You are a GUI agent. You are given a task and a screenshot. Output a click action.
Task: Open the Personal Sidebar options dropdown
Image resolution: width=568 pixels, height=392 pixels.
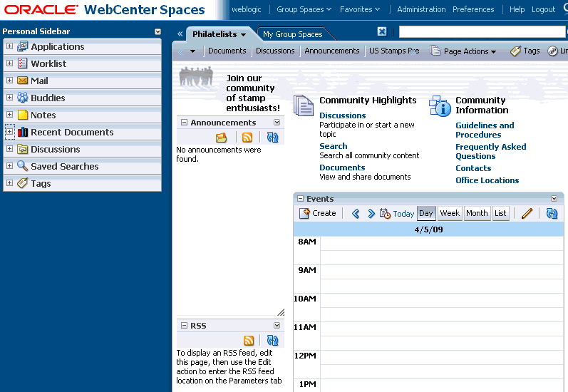158,31
